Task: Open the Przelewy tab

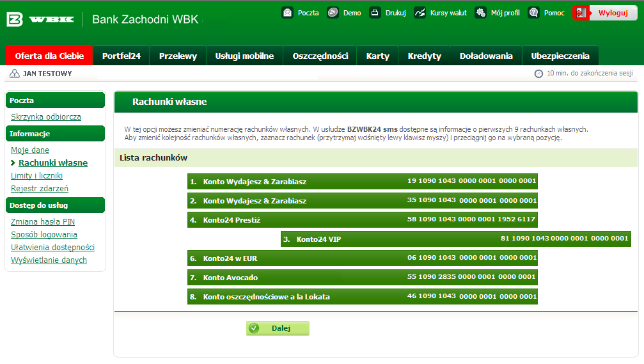Action: (x=178, y=56)
